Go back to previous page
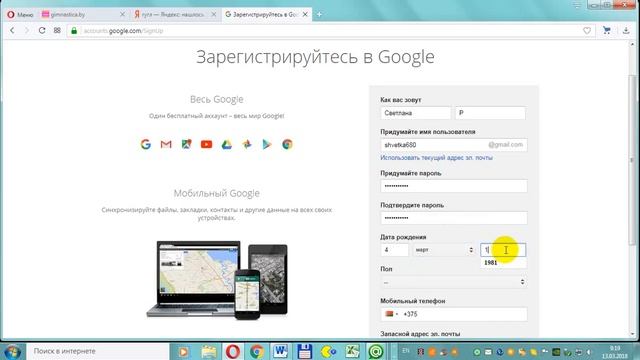The width and height of the screenshot is (640, 360). [12, 31]
